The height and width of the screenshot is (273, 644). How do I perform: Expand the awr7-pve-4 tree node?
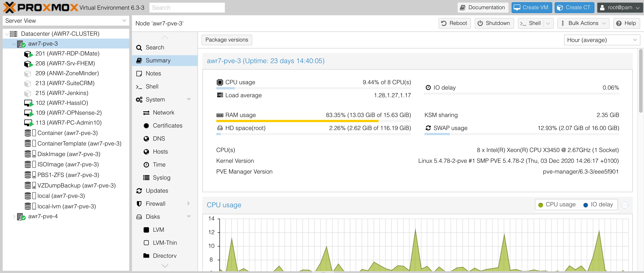click(14, 216)
